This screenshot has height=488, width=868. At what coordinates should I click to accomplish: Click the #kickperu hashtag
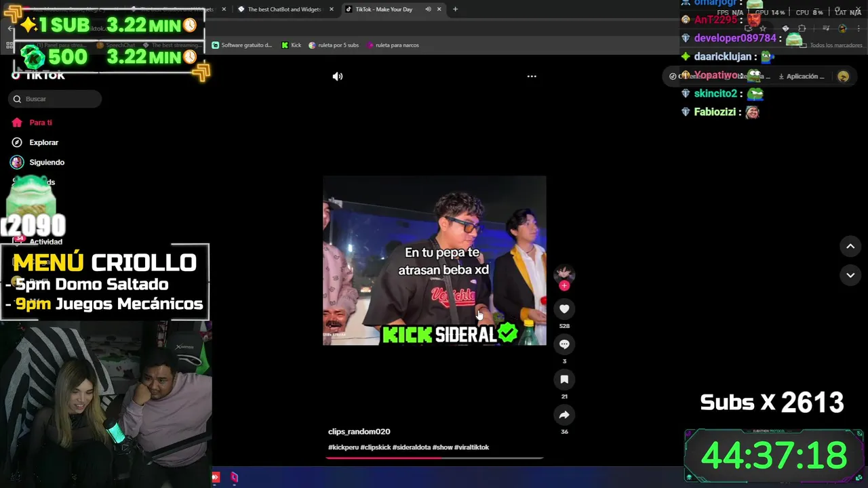pyautogui.click(x=343, y=447)
